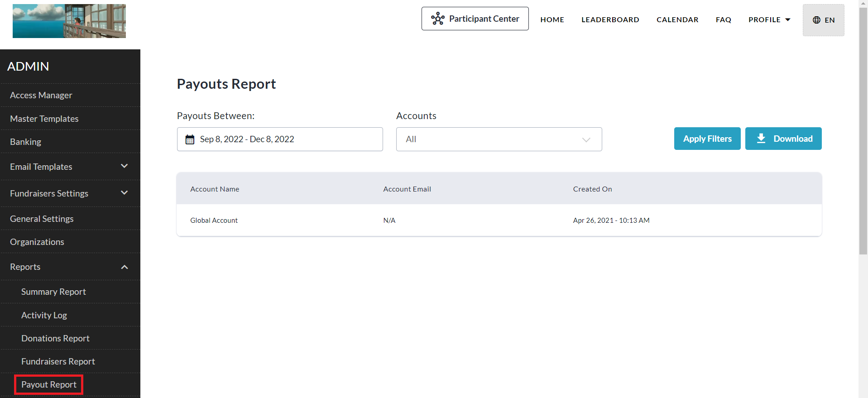Go to the Leaderboard page
This screenshot has height=398, width=868.
[610, 20]
